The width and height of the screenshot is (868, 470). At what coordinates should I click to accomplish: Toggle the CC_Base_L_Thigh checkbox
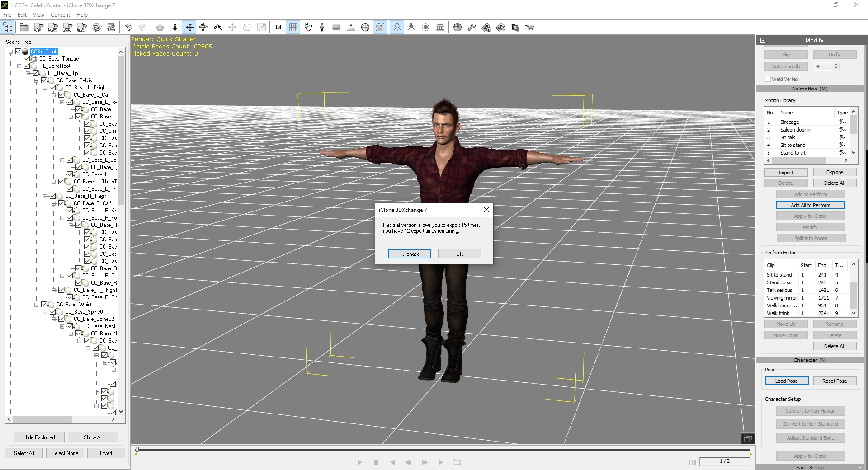53,88
